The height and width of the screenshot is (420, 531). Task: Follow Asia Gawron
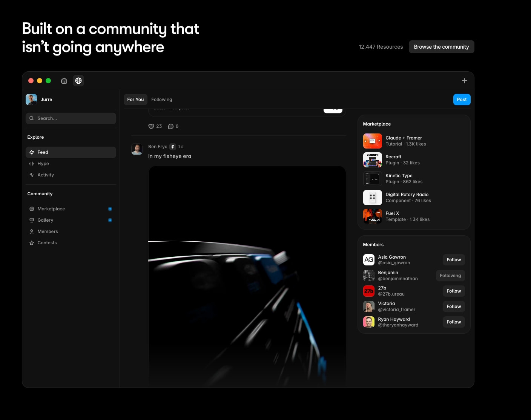coord(454,260)
